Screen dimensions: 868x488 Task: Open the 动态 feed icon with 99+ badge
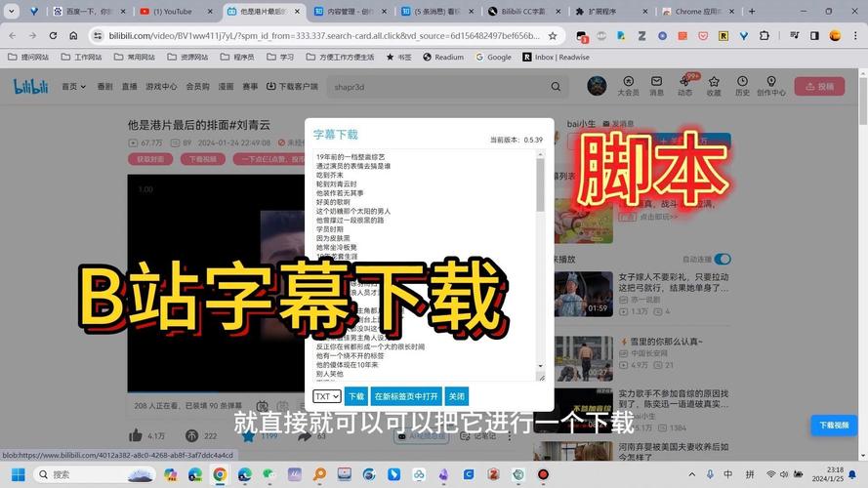coord(685,86)
